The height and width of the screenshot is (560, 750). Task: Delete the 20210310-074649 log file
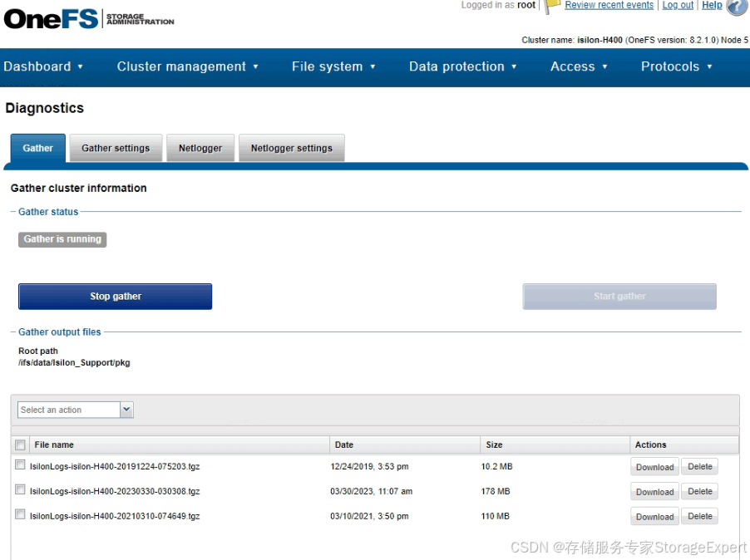pos(700,517)
